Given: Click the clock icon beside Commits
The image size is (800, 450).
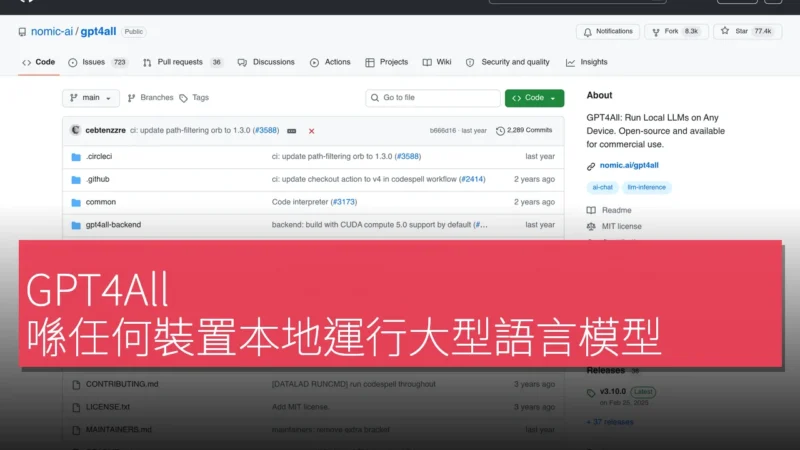Looking at the screenshot, I should (x=501, y=131).
